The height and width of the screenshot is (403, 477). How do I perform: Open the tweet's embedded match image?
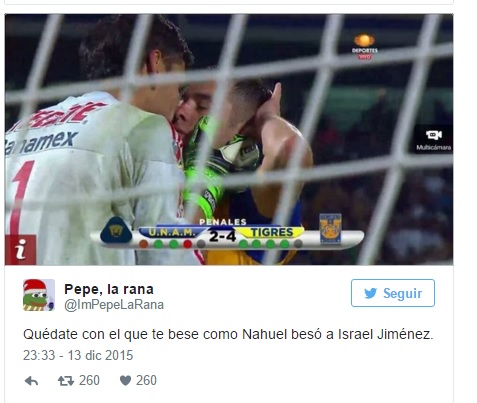tap(229, 139)
